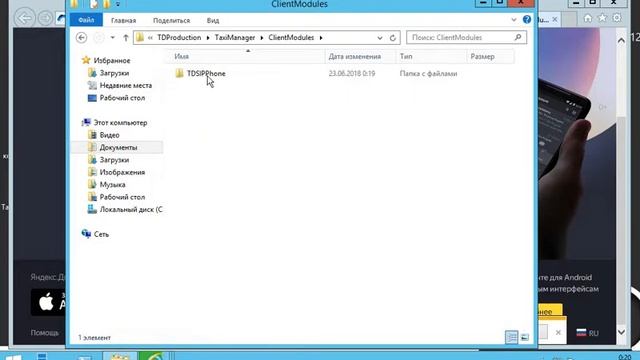The width and height of the screenshot is (640, 360).
Task: Click the Explorer forward arrow button
Action: [x=98, y=38]
